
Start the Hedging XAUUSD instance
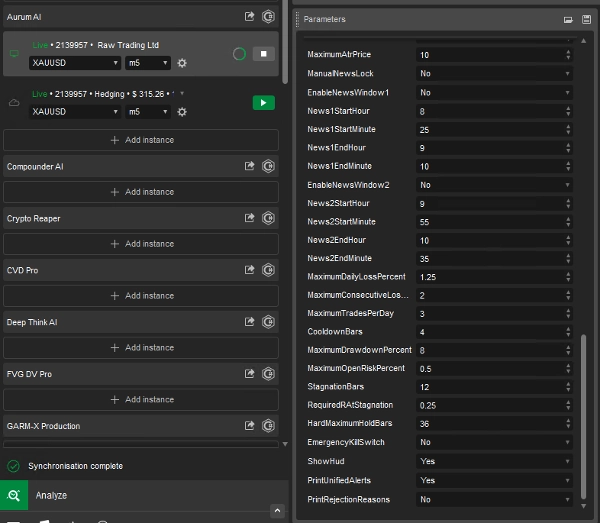(x=264, y=103)
